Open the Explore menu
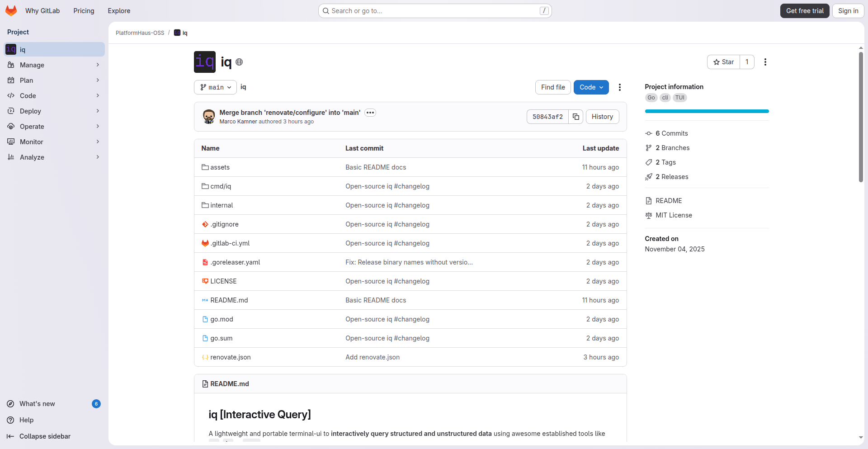 (118, 10)
